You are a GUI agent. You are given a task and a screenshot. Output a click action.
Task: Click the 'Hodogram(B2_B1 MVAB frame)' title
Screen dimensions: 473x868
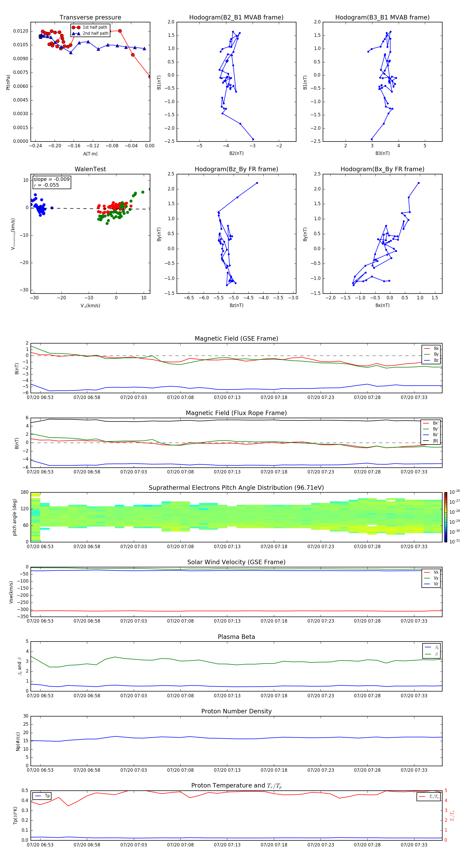coord(236,18)
